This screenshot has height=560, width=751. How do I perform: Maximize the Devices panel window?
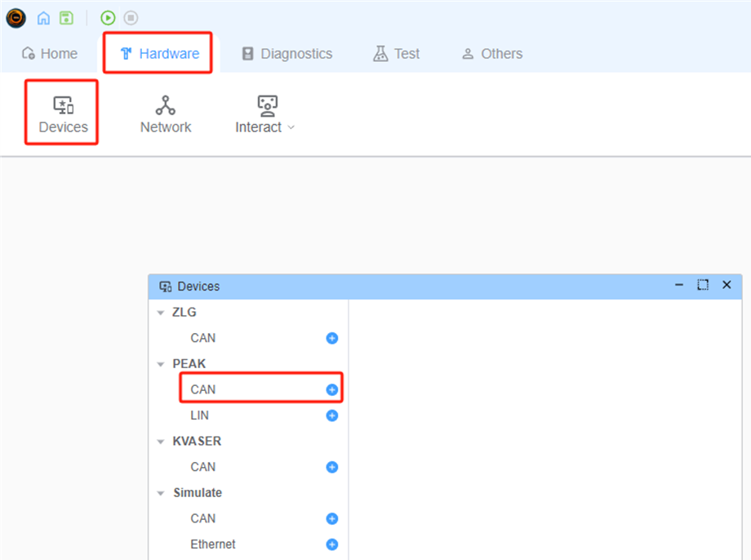(703, 286)
